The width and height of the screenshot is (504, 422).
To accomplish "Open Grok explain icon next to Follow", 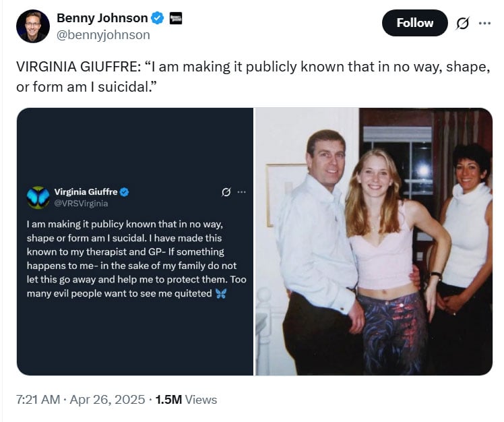I will 462,23.
